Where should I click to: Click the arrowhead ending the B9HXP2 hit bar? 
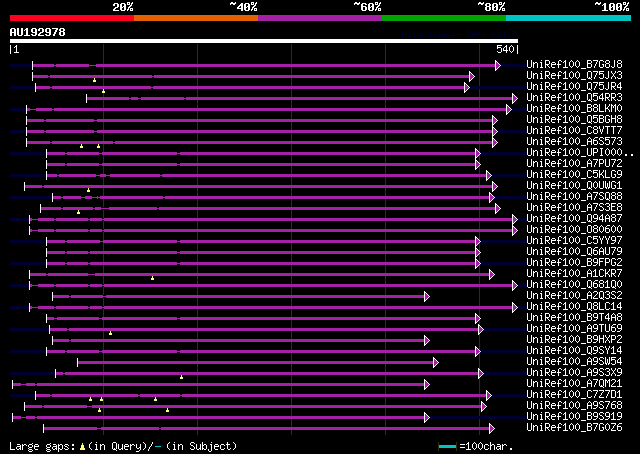[x=427, y=340]
